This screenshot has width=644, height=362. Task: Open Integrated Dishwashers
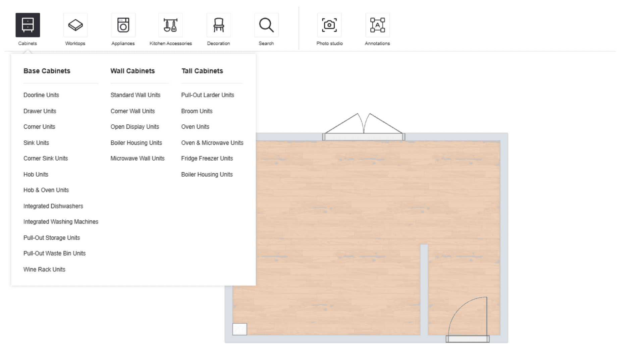[x=53, y=206]
